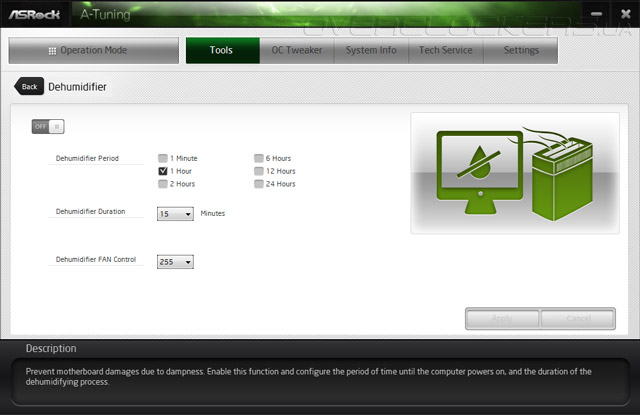640x415 pixels.
Task: Click the Cancel button
Action: pyautogui.click(x=578, y=318)
